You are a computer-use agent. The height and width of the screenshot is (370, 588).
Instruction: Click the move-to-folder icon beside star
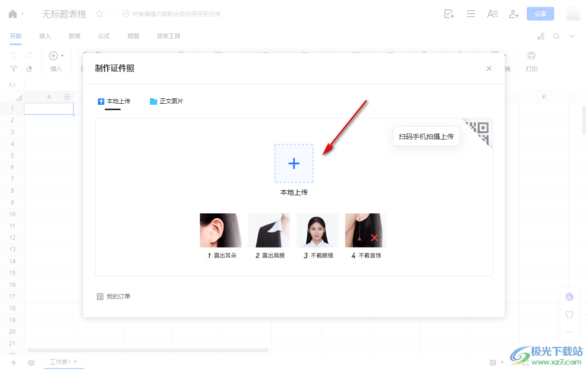113,14
